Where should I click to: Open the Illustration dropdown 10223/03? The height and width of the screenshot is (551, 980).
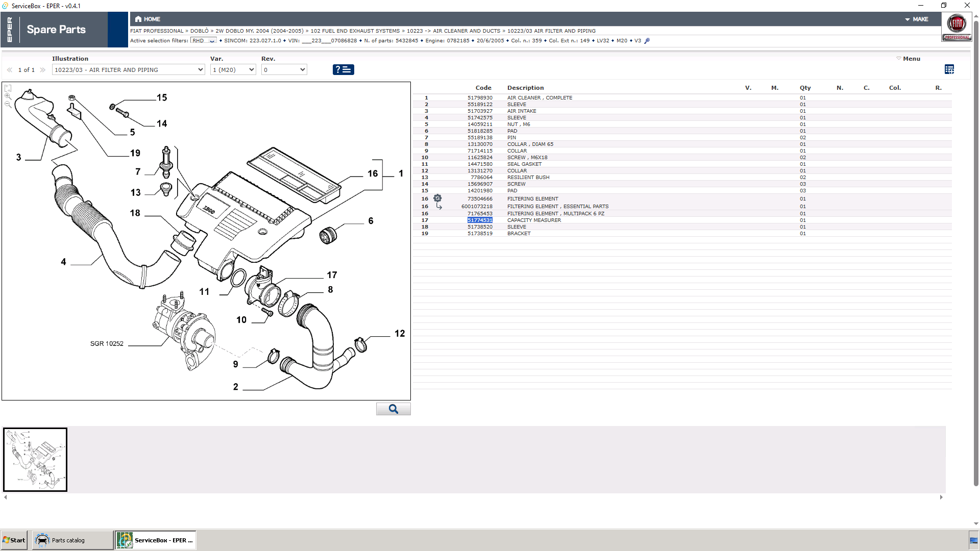click(x=129, y=70)
